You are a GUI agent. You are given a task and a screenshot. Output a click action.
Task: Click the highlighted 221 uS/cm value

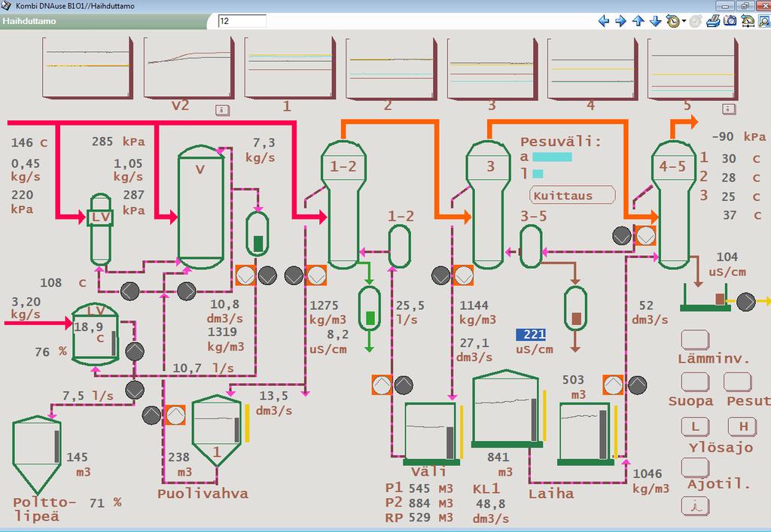[531, 335]
